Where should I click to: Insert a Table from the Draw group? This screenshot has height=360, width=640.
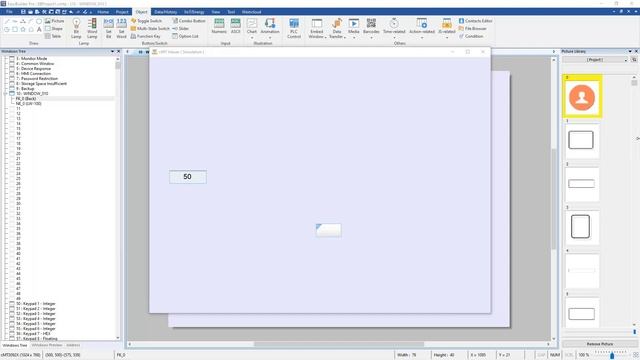click(x=53, y=36)
